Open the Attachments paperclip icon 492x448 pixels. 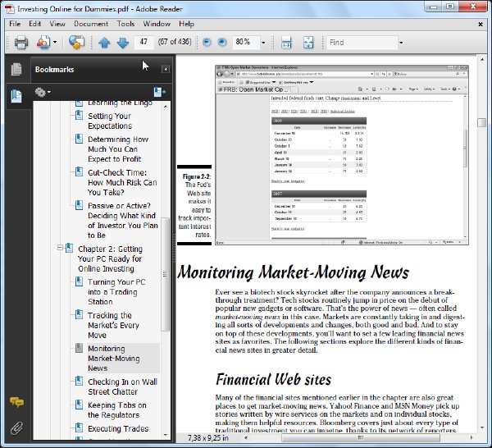(16, 428)
